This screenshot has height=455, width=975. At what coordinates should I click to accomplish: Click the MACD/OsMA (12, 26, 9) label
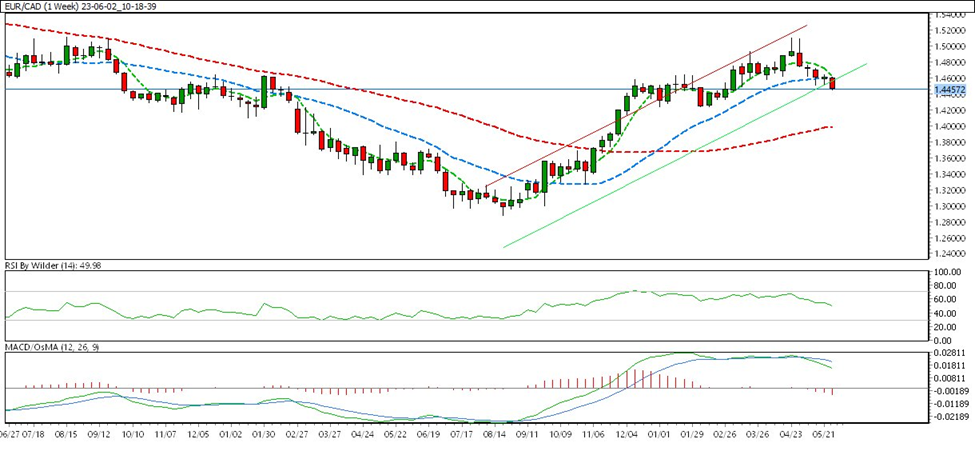(50, 347)
